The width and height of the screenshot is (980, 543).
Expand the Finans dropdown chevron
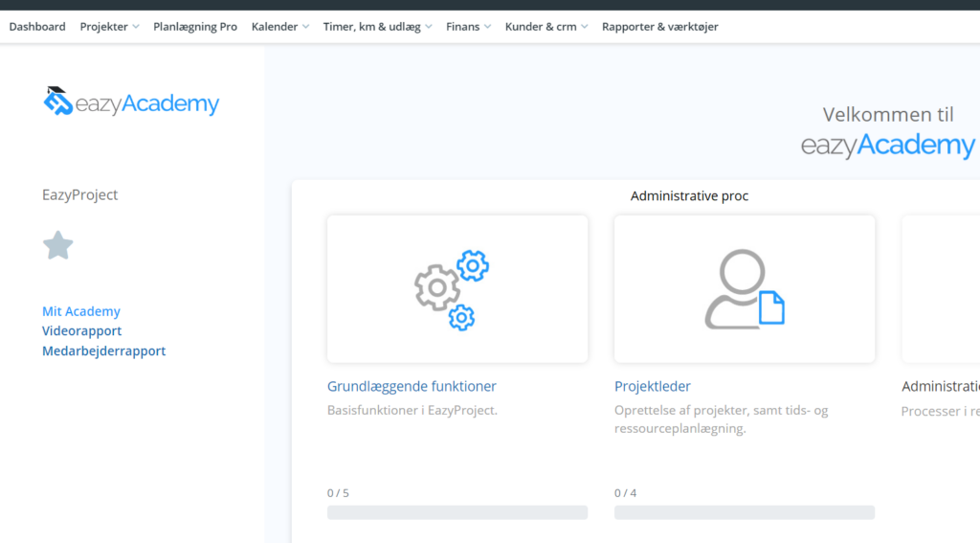pos(487,27)
